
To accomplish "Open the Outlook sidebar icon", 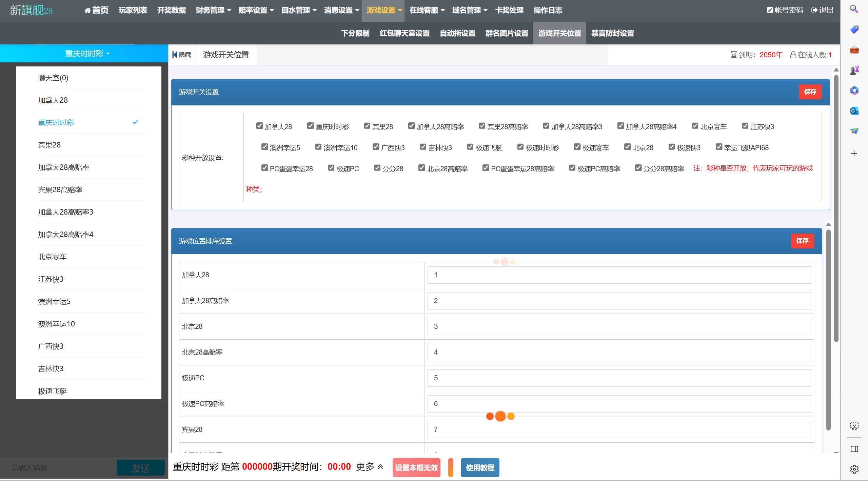I will [854, 111].
